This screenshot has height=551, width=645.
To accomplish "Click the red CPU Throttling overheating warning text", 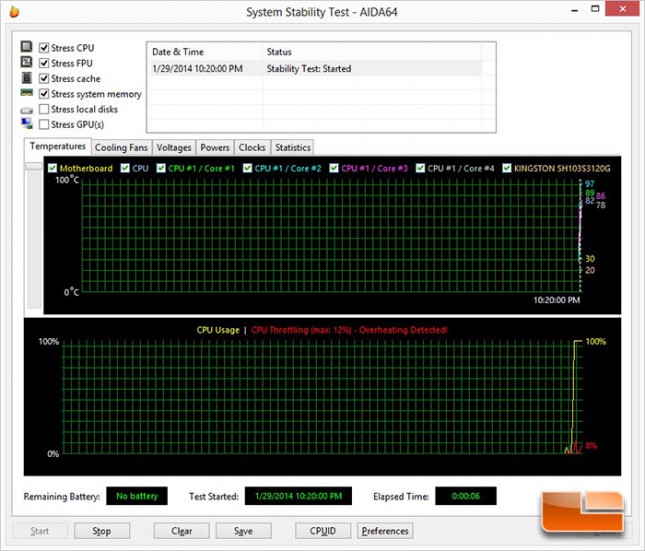I will click(x=349, y=330).
